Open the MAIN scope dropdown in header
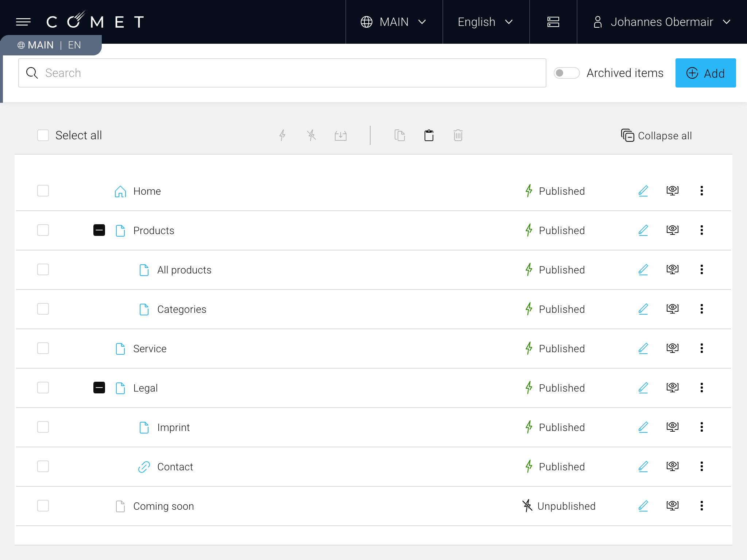The width and height of the screenshot is (747, 560). [394, 22]
